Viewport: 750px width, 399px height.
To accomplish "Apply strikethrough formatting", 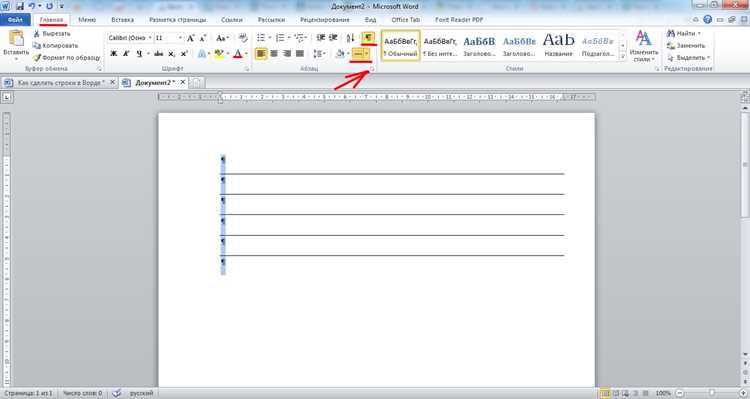I will click(x=158, y=54).
